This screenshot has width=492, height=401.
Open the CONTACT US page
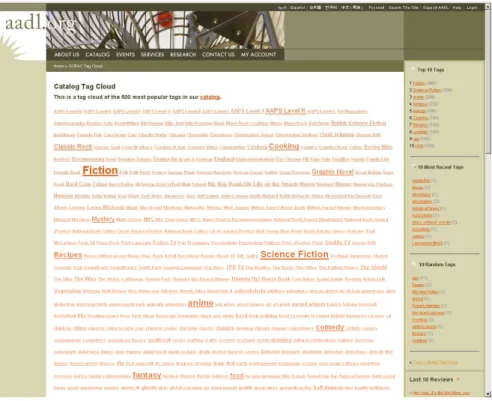pos(218,55)
